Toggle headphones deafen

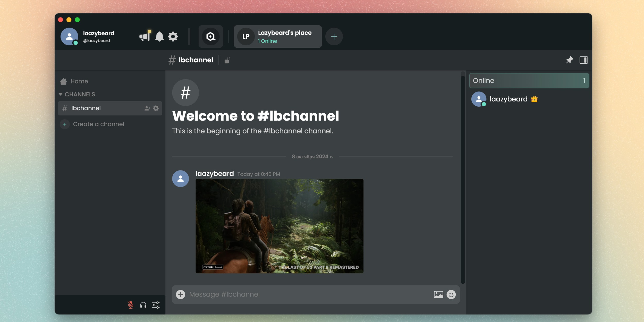coord(143,305)
